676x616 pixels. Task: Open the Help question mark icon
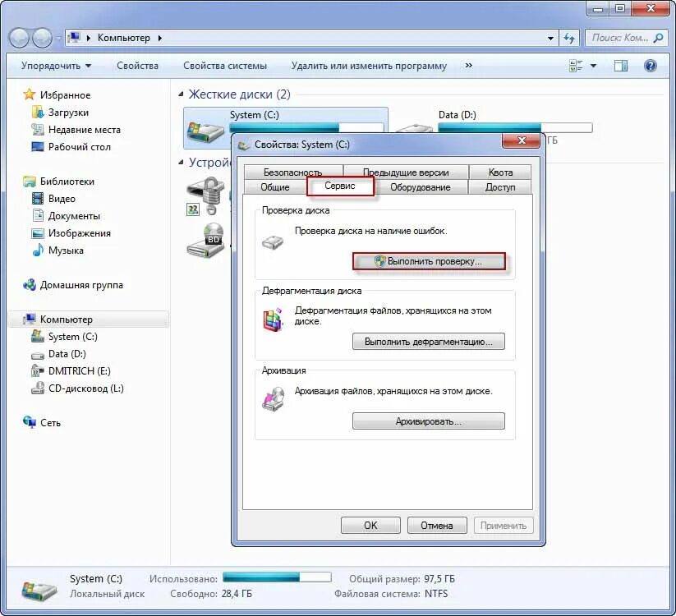651,66
